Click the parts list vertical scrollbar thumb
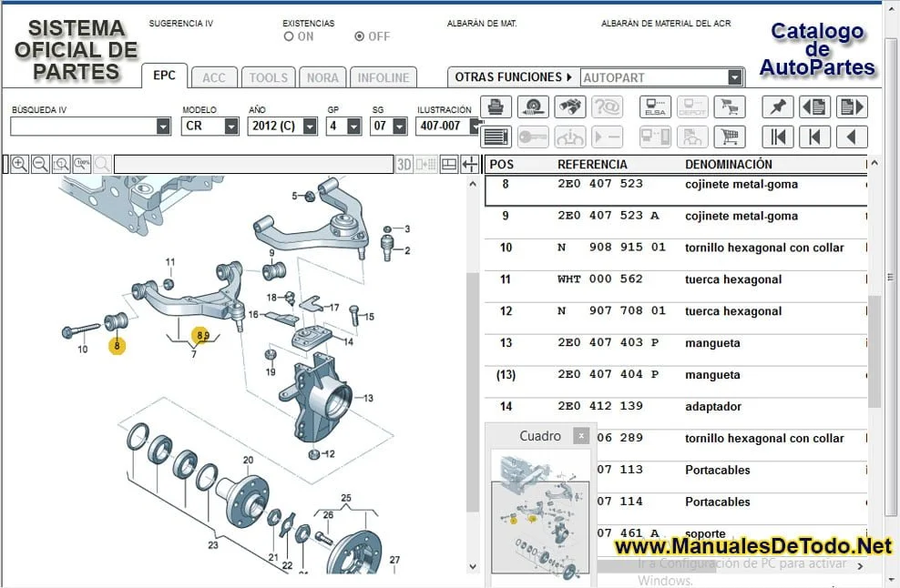 tap(874, 351)
